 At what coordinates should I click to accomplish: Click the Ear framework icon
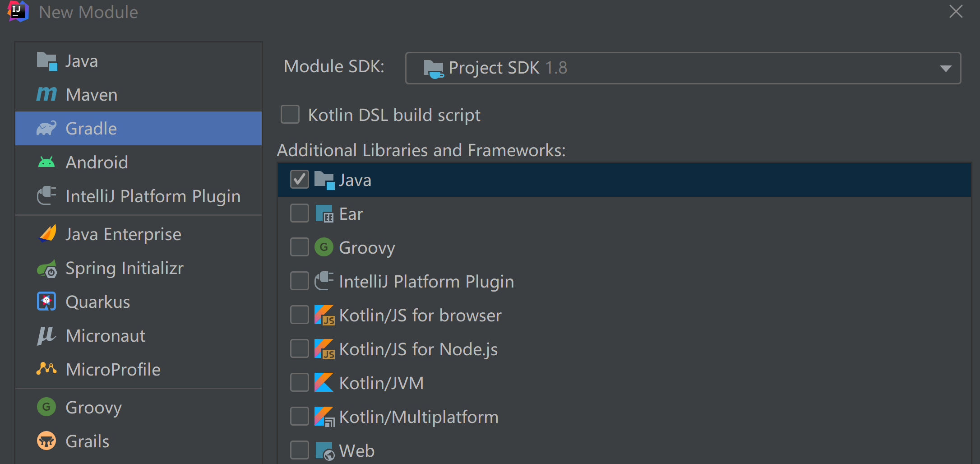324,213
